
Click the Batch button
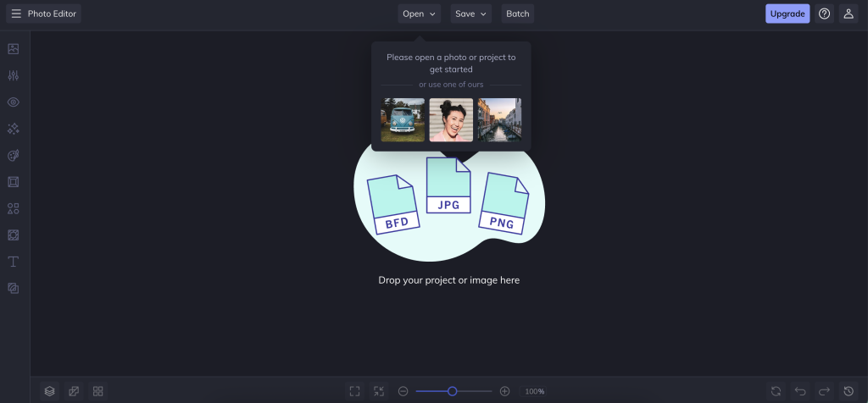(x=518, y=14)
